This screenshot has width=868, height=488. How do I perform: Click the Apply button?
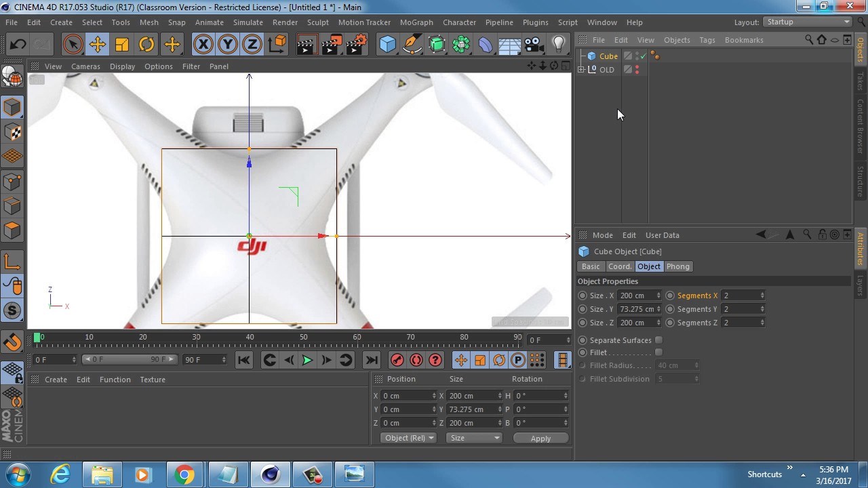pos(540,439)
